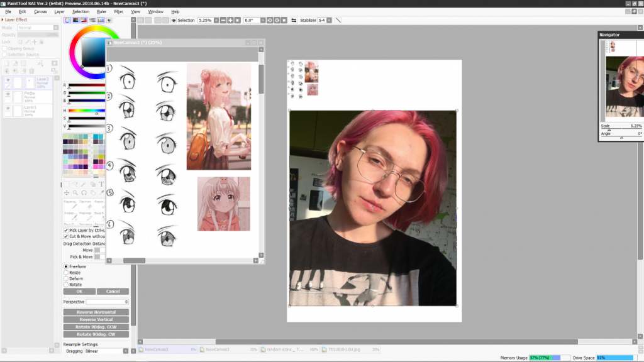Reset zoom with the square button after plus
The height and width of the screenshot is (362, 644).
(x=237, y=20)
